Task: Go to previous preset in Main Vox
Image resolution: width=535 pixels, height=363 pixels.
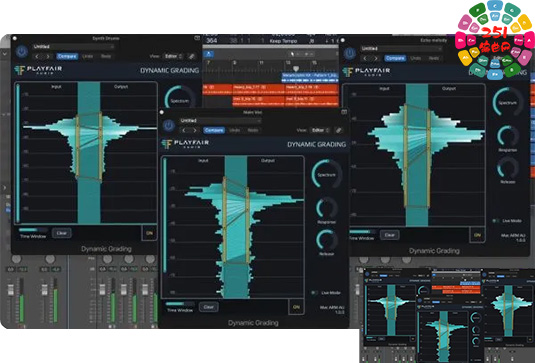Action: click(x=184, y=130)
